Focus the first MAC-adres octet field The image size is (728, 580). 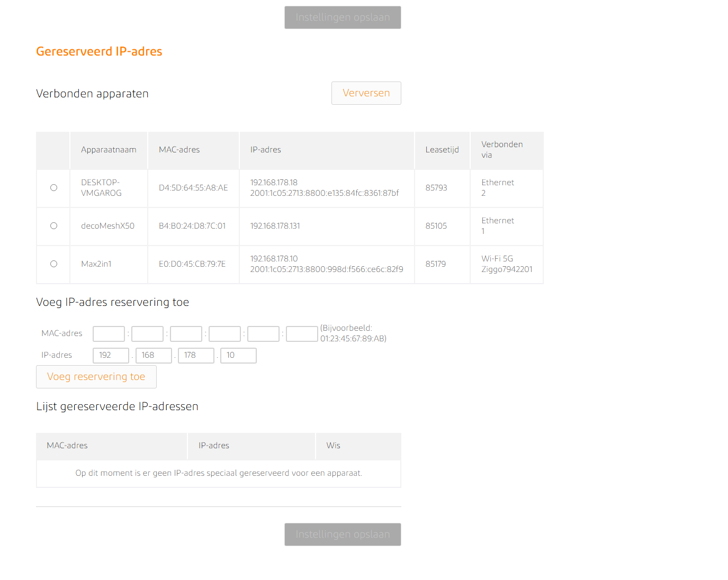coord(109,334)
